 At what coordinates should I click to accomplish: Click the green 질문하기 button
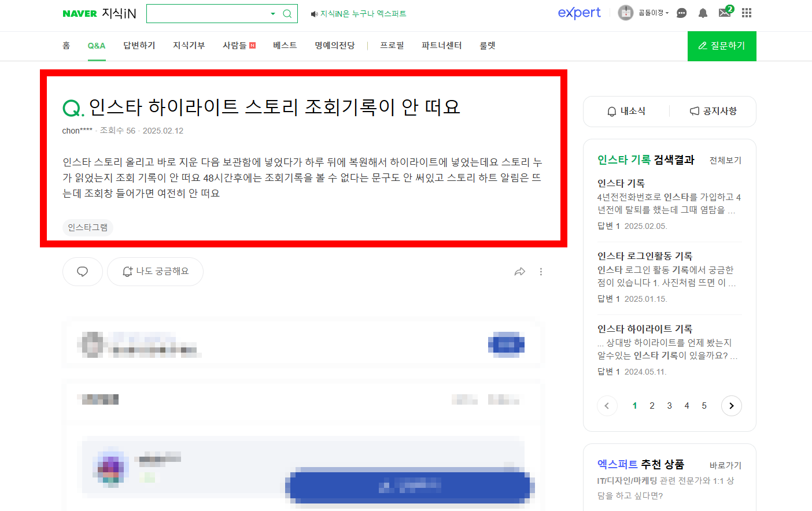pos(722,46)
